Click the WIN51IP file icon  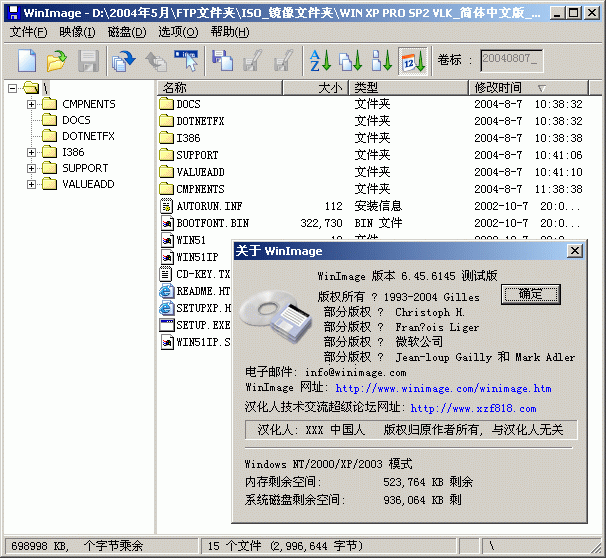tap(167, 257)
